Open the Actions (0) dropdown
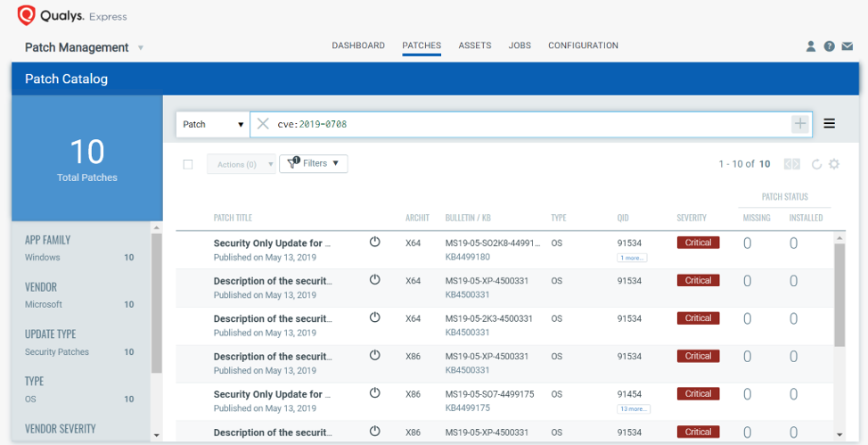This screenshot has height=445, width=868. tap(242, 165)
